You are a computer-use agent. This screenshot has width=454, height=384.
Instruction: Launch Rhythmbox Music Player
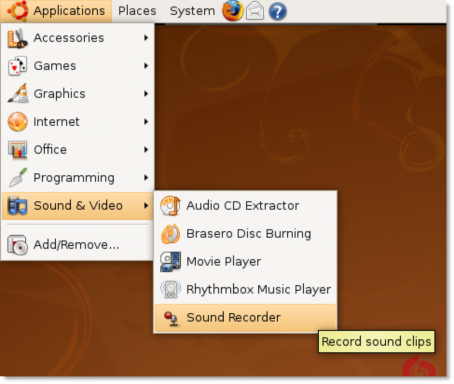(245, 290)
